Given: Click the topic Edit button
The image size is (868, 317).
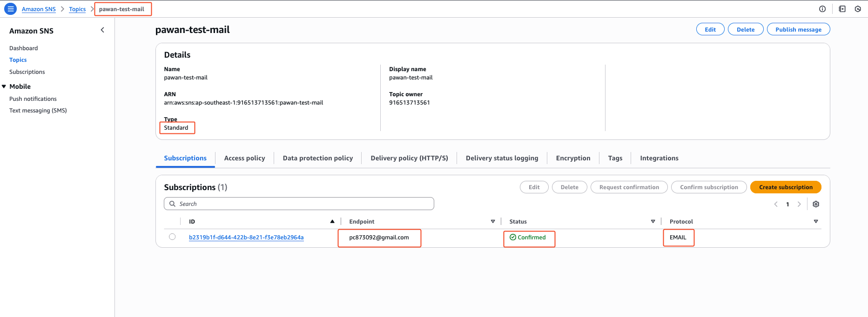Looking at the screenshot, I should (x=710, y=29).
